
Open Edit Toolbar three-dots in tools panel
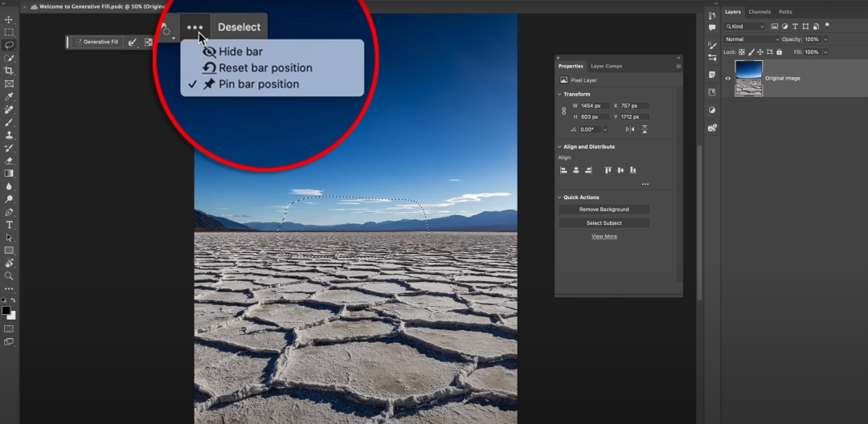9,289
